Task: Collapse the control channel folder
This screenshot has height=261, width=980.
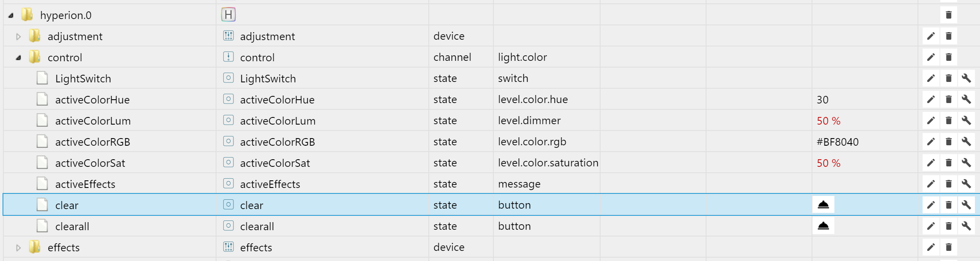Action: (19, 58)
